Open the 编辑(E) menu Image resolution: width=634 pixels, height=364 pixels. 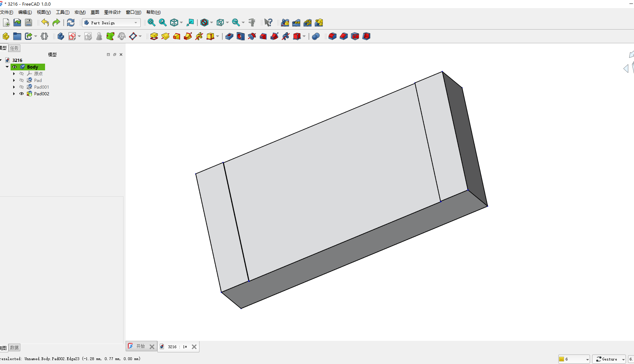pos(25,12)
